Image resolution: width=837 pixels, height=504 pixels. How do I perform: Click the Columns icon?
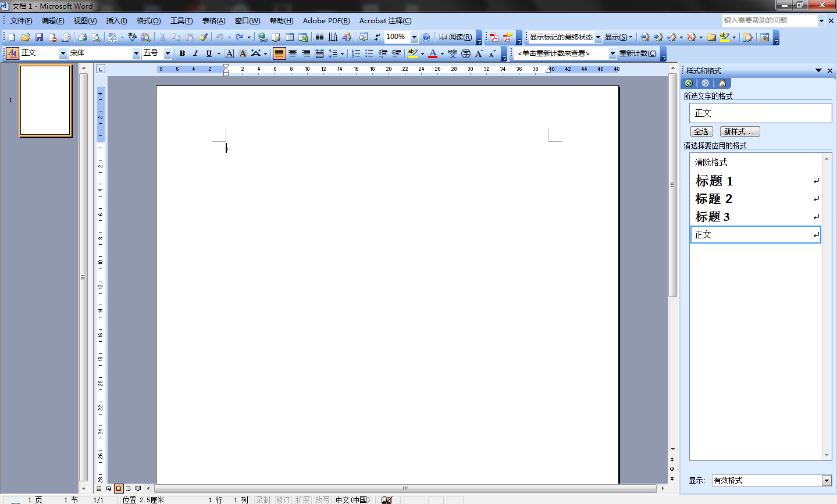pos(319,37)
